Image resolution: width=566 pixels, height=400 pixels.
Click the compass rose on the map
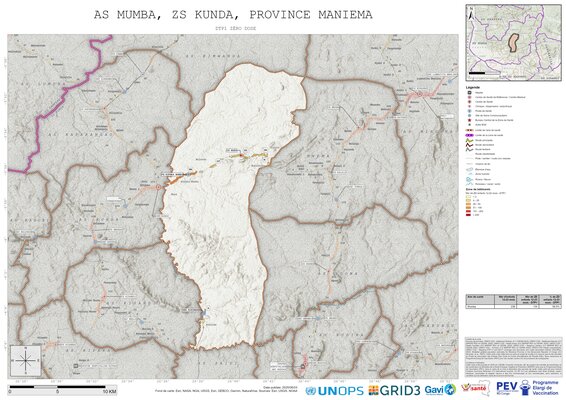coord(25,360)
